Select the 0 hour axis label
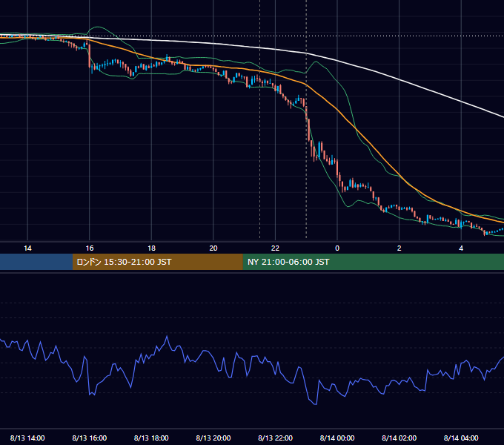Viewport: 504px width, 445px height. point(337,248)
